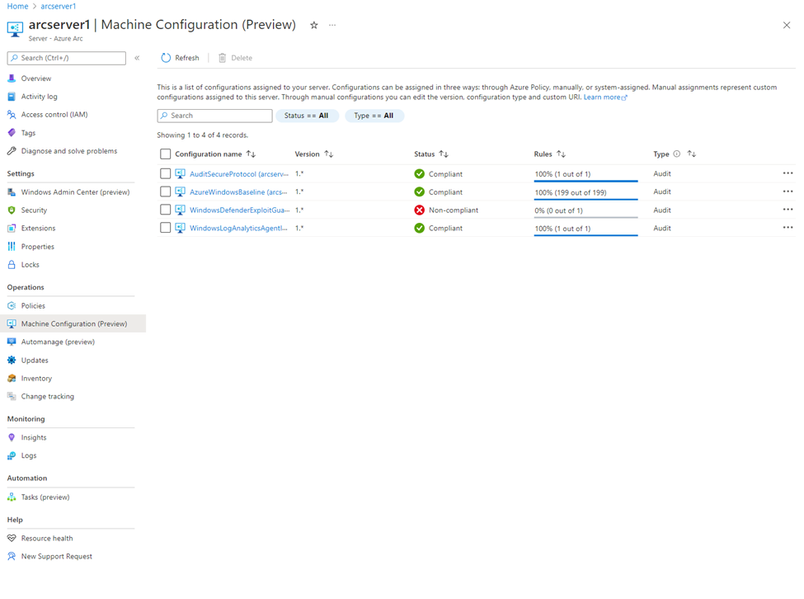Sort by Version column arrows
Screen dimensions: 804x599
pos(329,154)
